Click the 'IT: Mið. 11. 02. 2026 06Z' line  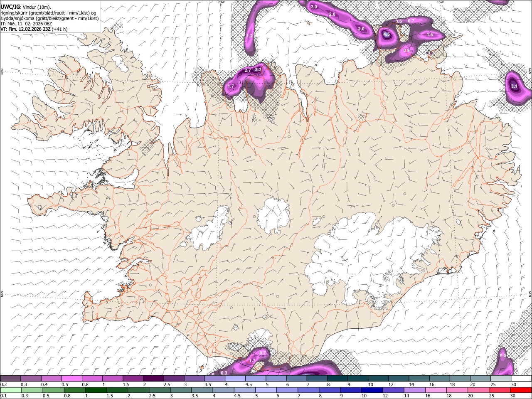click(26, 24)
